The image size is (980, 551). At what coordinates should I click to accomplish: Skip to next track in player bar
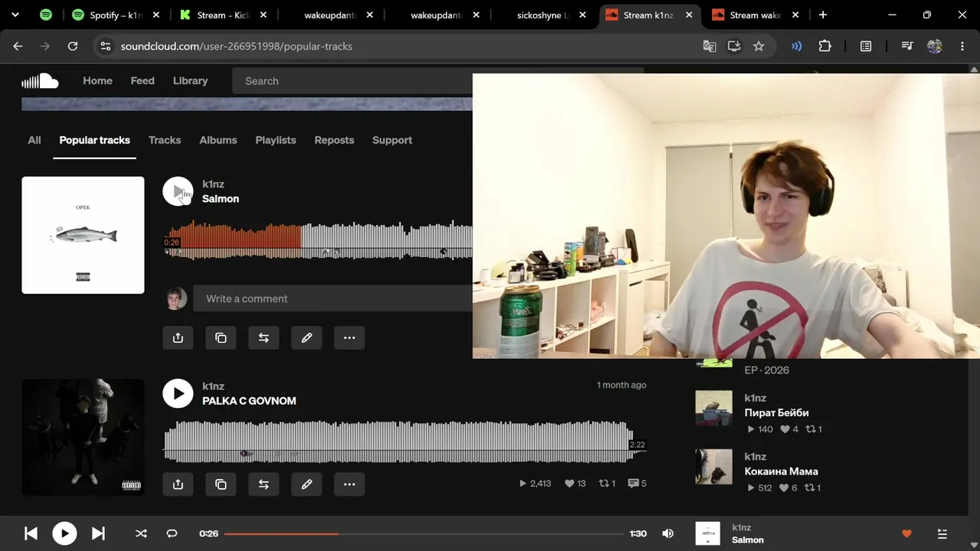click(98, 533)
